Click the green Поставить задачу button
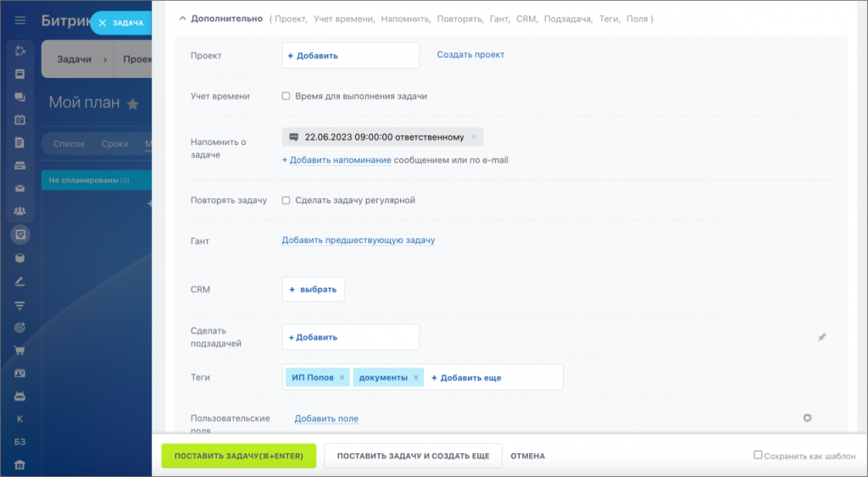 tap(238, 456)
